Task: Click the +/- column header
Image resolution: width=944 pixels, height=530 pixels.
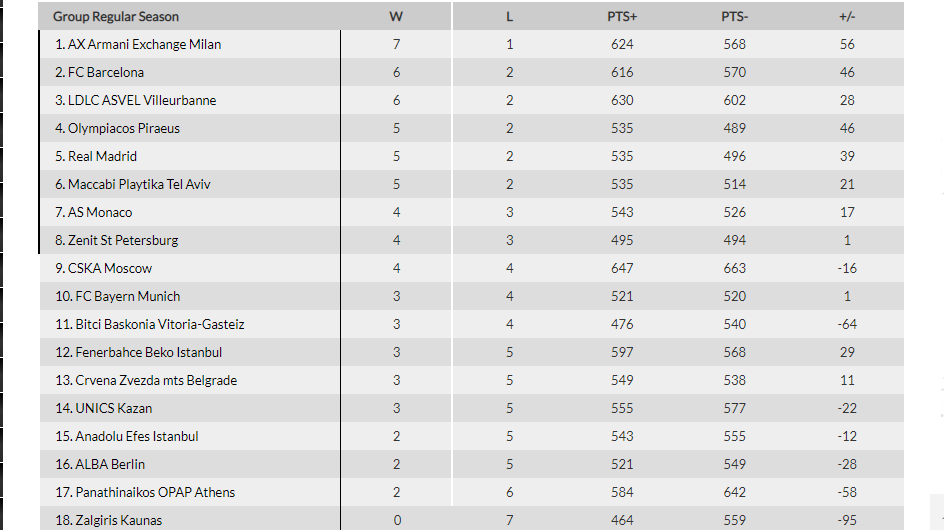Action: 847,16
